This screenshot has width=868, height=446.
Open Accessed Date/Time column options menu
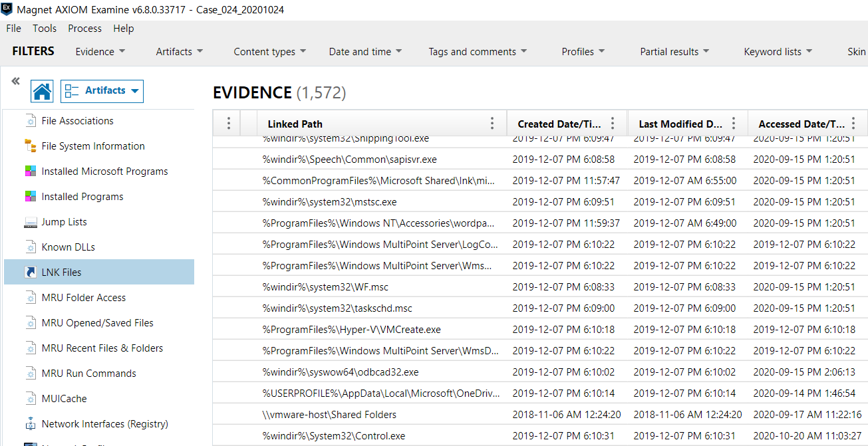click(853, 124)
